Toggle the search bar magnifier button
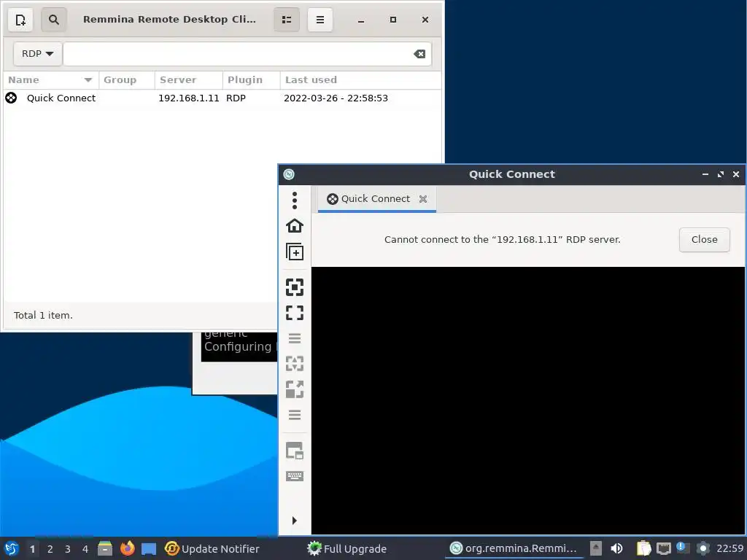The height and width of the screenshot is (560, 747). [54, 20]
